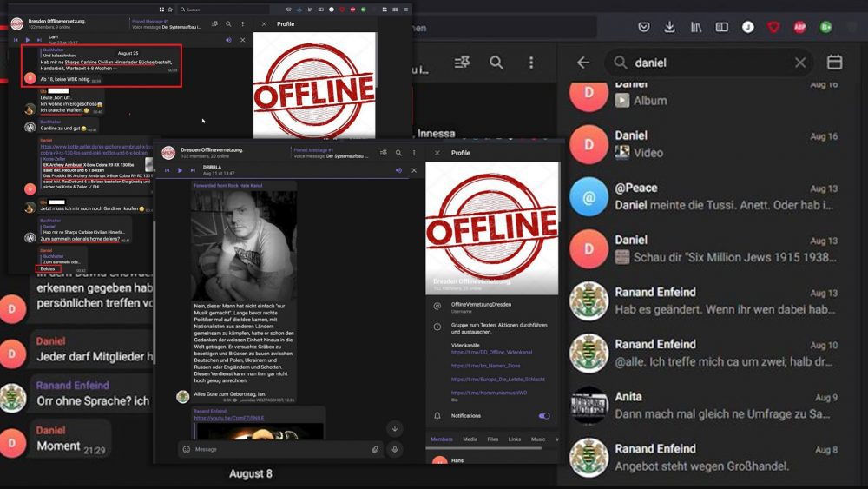
Task: Open the Europa_Die_Letzte_Schlacht link
Action: (x=497, y=380)
